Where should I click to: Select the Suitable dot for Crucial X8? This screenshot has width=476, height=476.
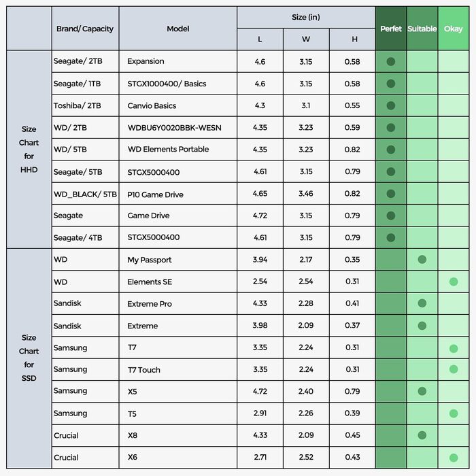pos(422,435)
